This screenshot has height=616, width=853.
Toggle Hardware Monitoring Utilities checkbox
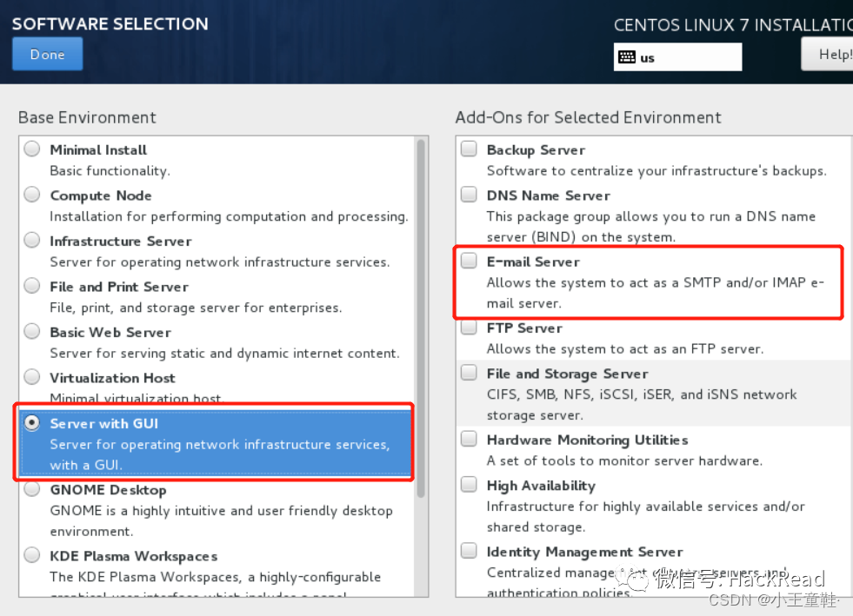(469, 439)
